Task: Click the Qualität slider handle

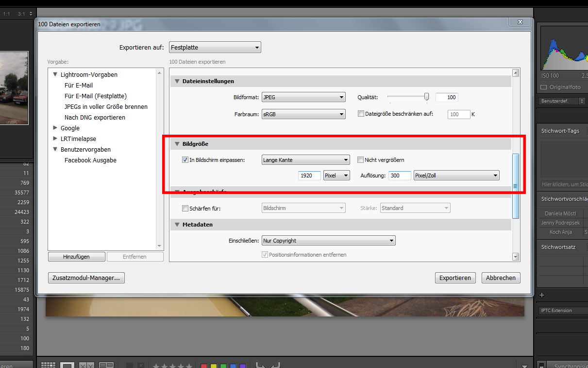Action: [426, 97]
